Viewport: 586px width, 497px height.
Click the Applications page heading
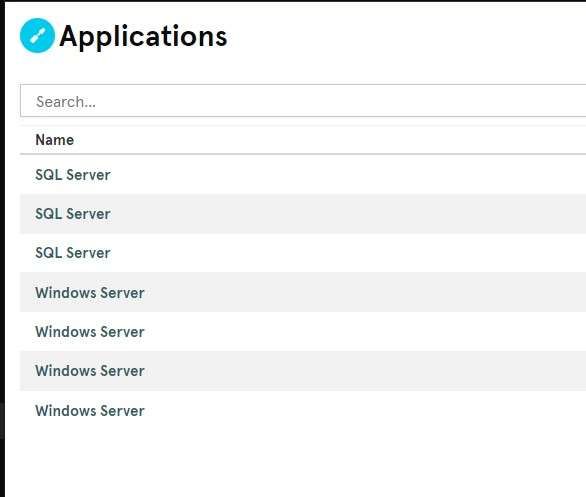pos(143,37)
